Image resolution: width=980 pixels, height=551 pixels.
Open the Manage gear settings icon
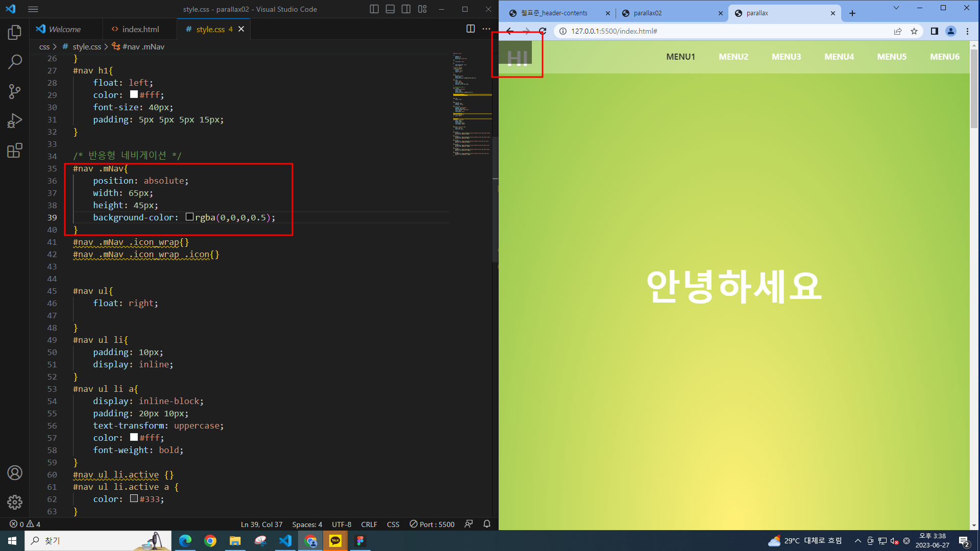pos(15,502)
